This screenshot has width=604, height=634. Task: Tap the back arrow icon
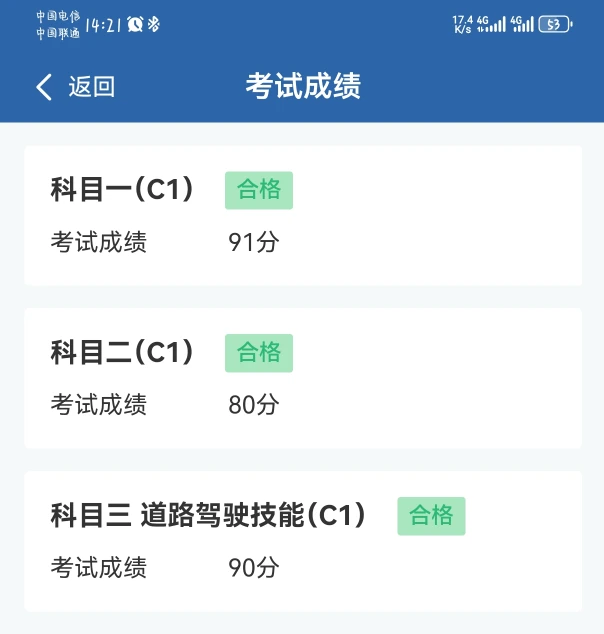coord(43,87)
